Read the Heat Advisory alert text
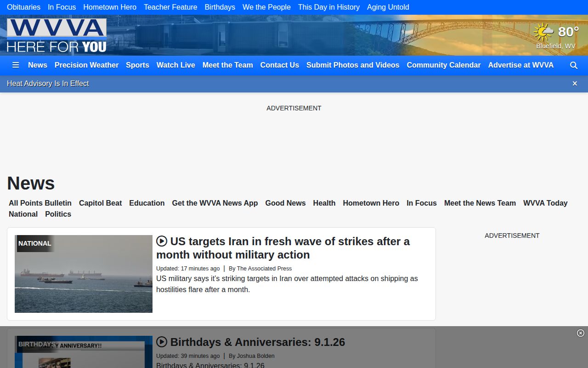588x368 pixels. (48, 83)
